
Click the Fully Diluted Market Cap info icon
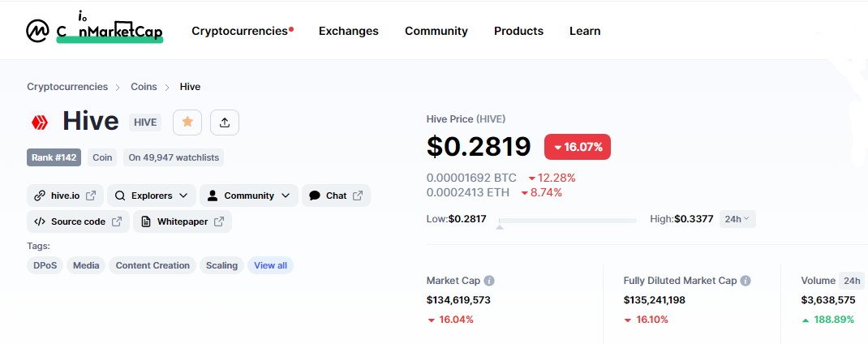746,281
